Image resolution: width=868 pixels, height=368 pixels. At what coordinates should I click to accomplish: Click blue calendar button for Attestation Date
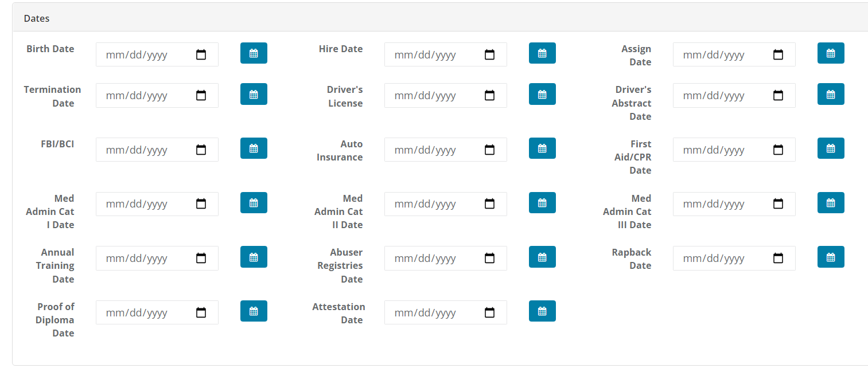tap(542, 311)
